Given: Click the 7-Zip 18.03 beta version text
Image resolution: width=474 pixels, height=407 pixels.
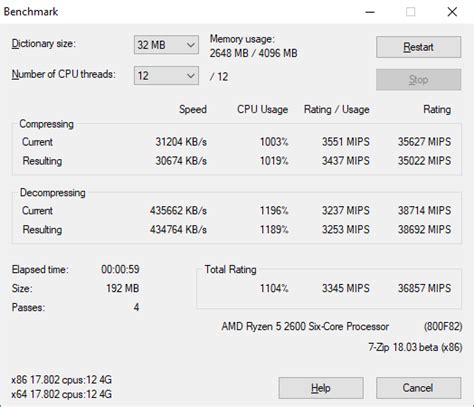Looking at the screenshot, I should (415, 347).
